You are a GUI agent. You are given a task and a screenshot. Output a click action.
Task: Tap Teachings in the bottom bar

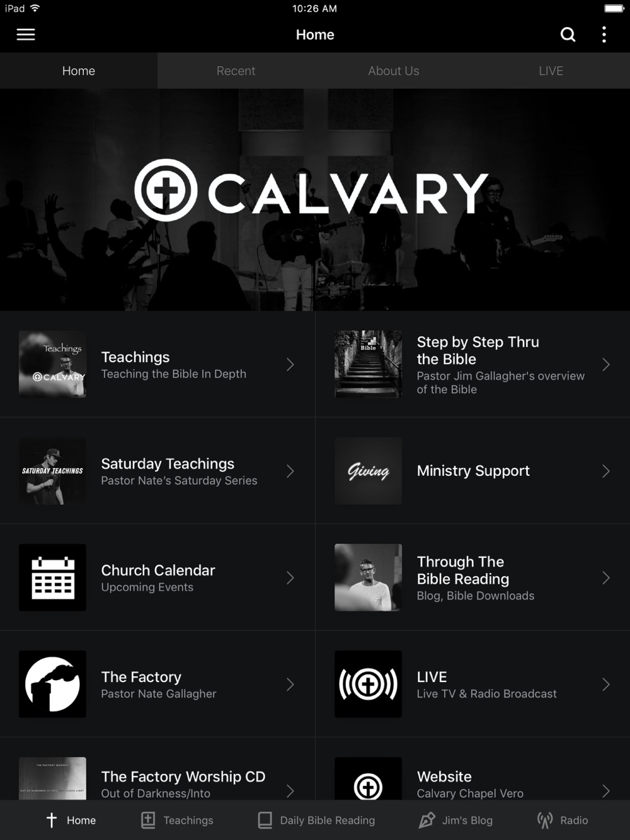point(177,820)
